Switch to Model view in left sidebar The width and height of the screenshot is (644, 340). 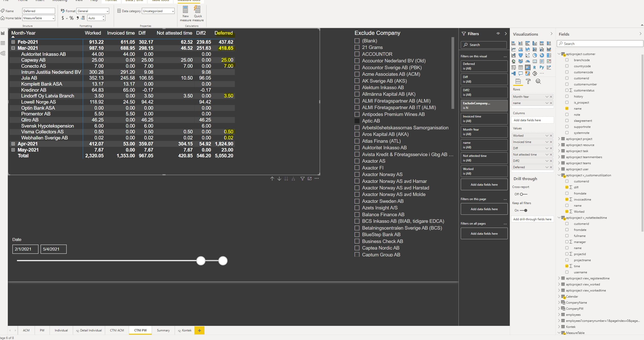[x=3, y=53]
